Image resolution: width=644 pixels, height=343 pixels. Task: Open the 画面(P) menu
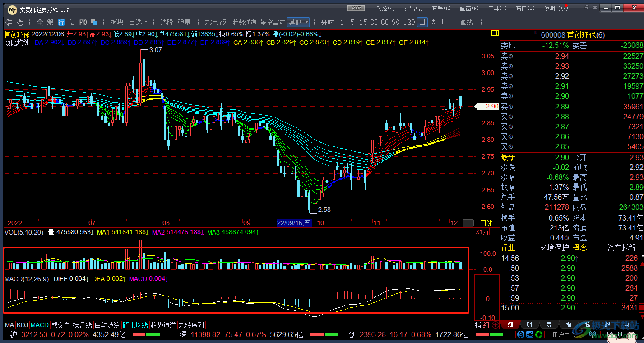click(469, 9)
